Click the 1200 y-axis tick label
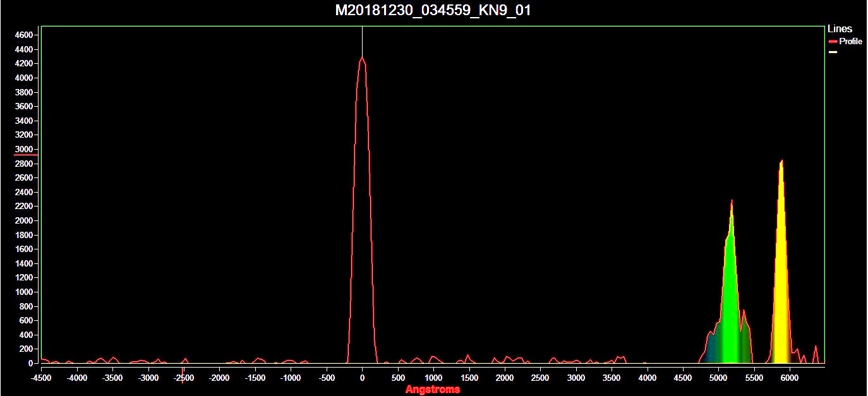 click(x=23, y=278)
